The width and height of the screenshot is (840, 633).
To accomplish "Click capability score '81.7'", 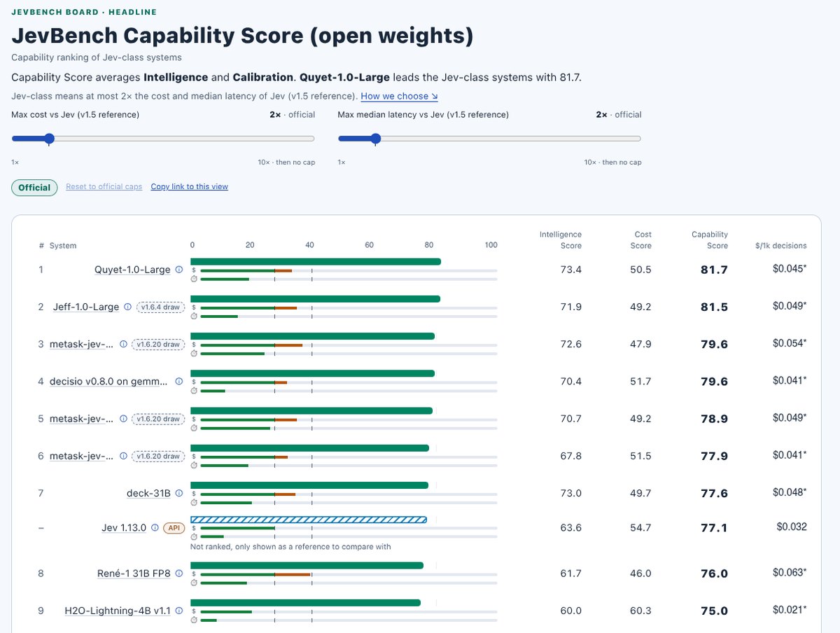I will point(714,270).
